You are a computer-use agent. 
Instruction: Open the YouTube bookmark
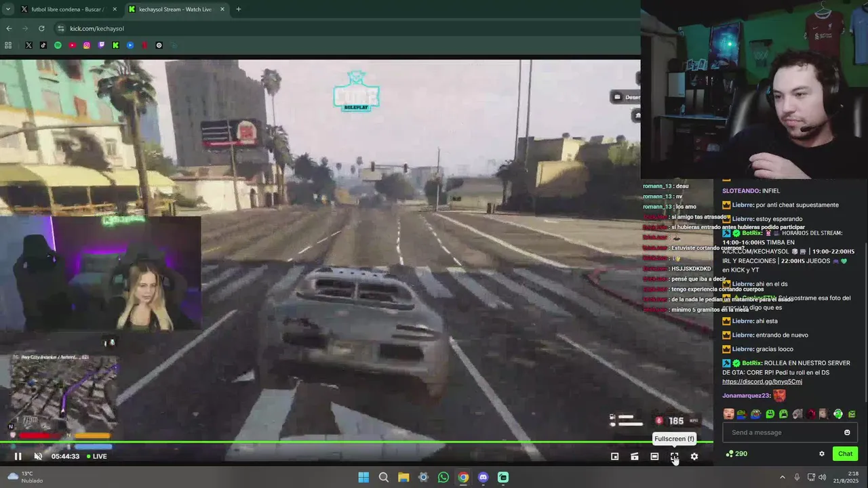72,45
